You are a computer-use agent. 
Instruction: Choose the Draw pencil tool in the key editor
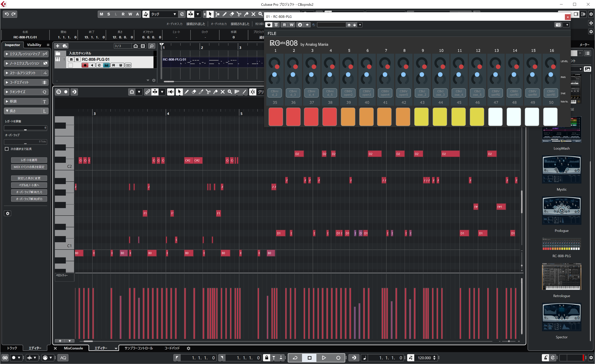coord(187,92)
